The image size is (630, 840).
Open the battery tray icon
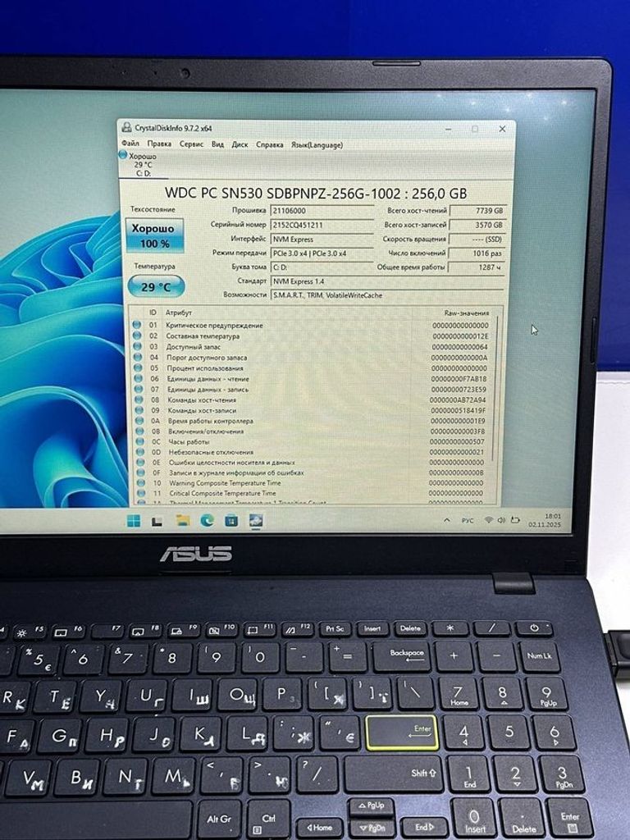click(515, 520)
